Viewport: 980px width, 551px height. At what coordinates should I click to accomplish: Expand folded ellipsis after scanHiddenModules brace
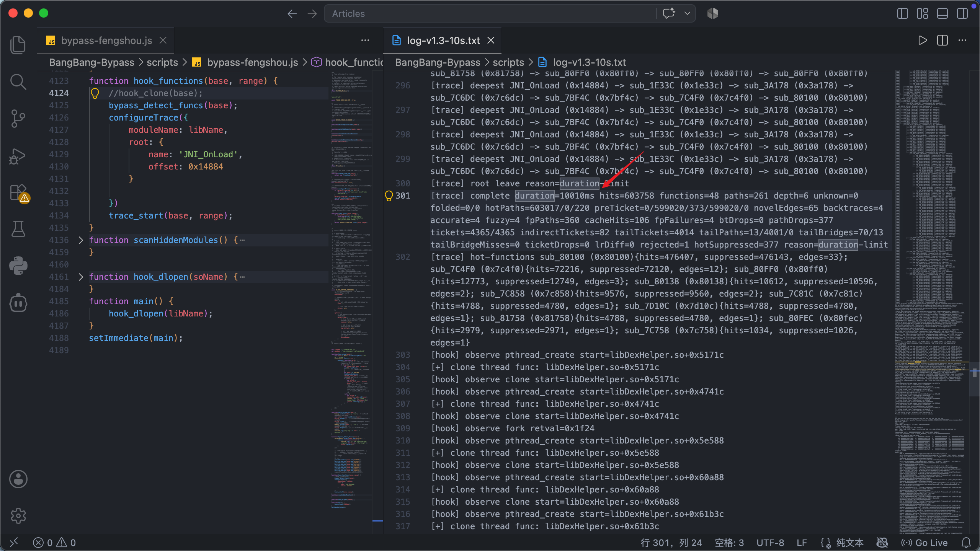pyautogui.click(x=242, y=240)
